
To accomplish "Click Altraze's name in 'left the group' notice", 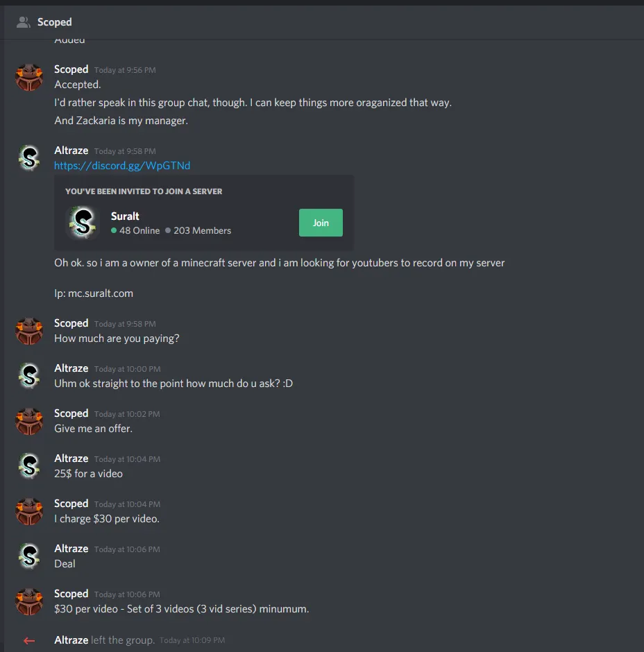I will 71,640.
